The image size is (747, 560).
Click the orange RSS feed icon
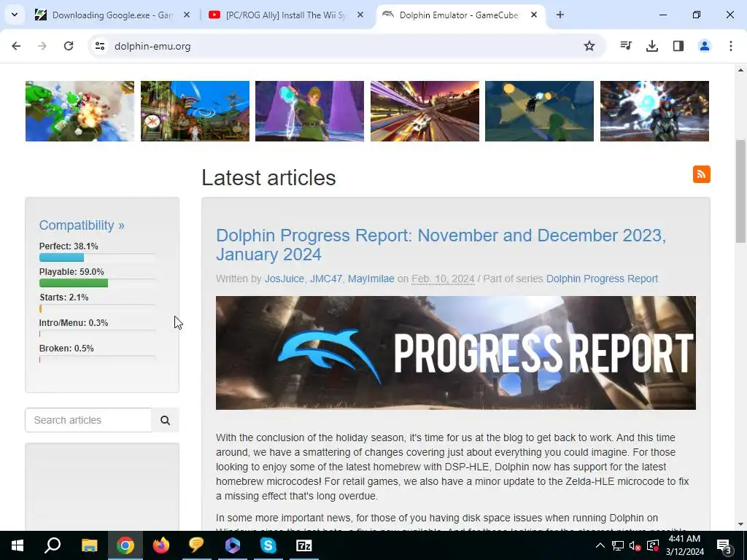(x=701, y=174)
